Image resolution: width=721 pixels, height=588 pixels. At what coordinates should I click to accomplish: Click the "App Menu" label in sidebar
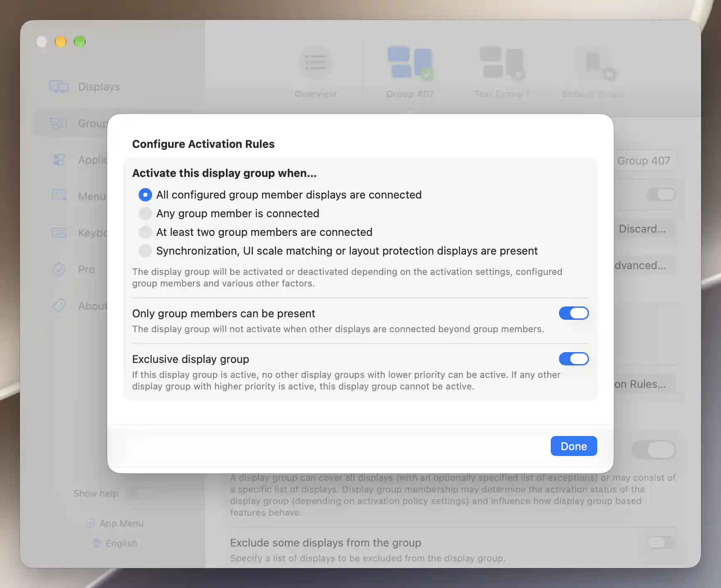122,523
